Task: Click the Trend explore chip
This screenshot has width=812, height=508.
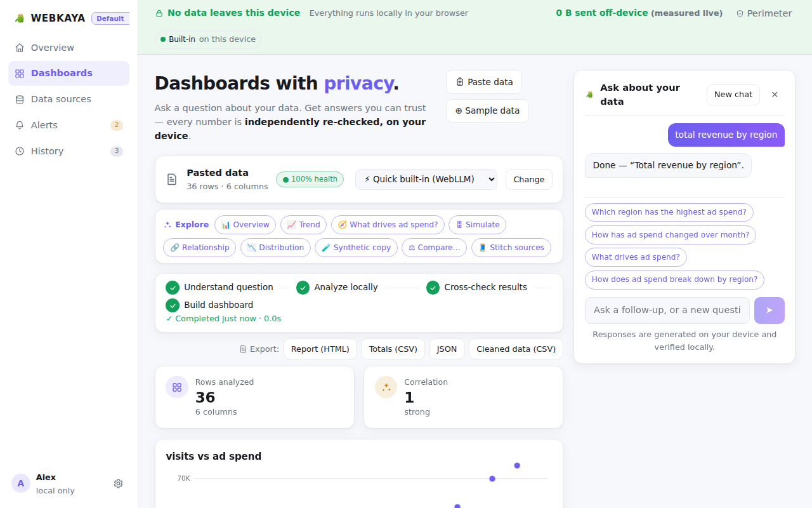Action: (x=303, y=225)
